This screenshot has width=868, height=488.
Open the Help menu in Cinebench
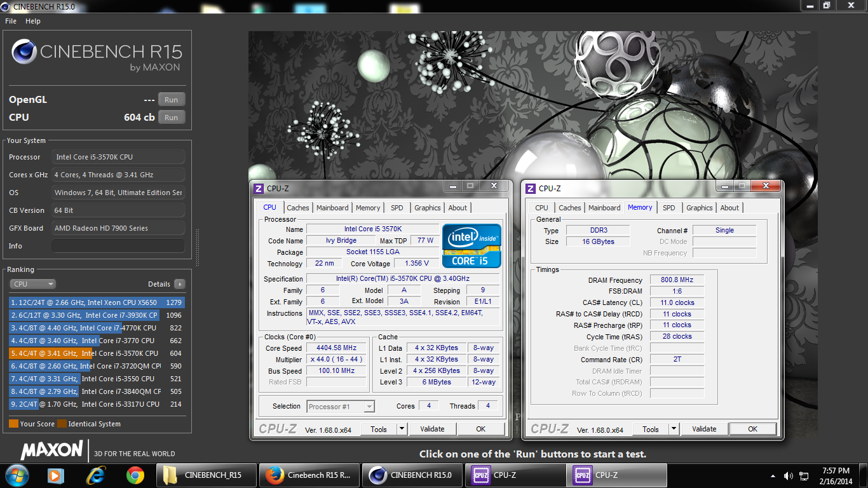[x=33, y=21]
